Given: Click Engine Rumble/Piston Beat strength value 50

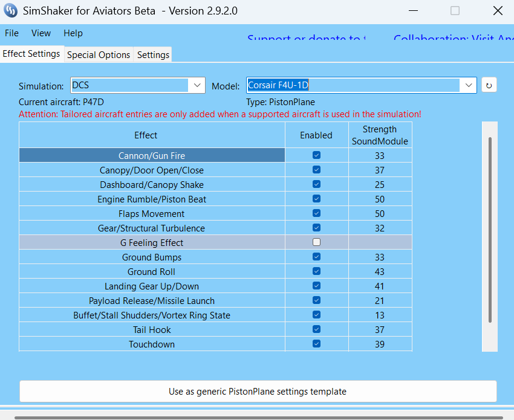Looking at the screenshot, I should pyautogui.click(x=380, y=199).
